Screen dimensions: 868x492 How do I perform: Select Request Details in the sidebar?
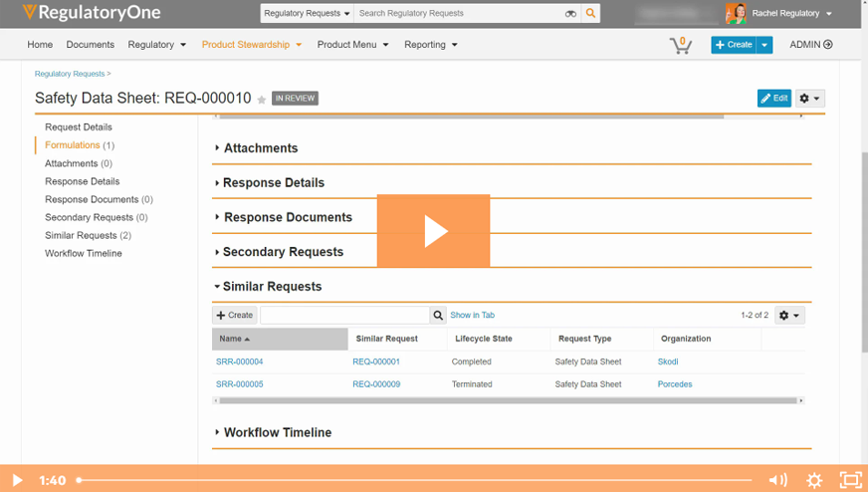click(x=79, y=126)
